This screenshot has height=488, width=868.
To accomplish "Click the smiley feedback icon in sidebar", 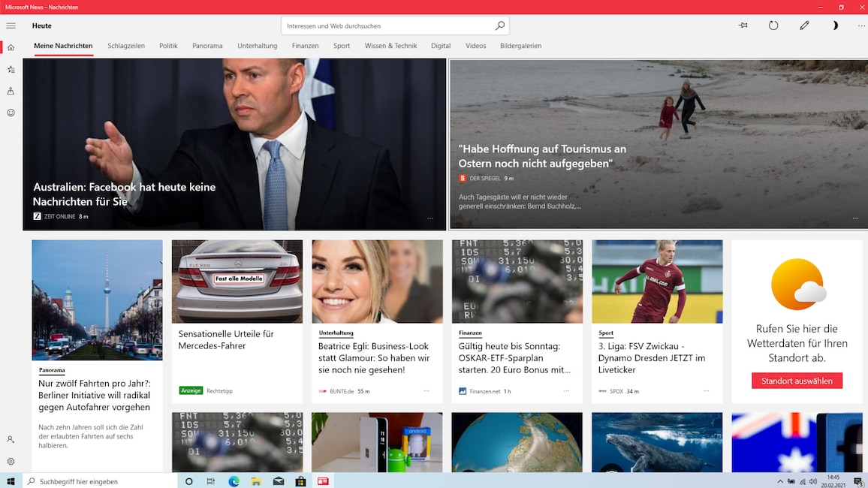I will point(11,113).
